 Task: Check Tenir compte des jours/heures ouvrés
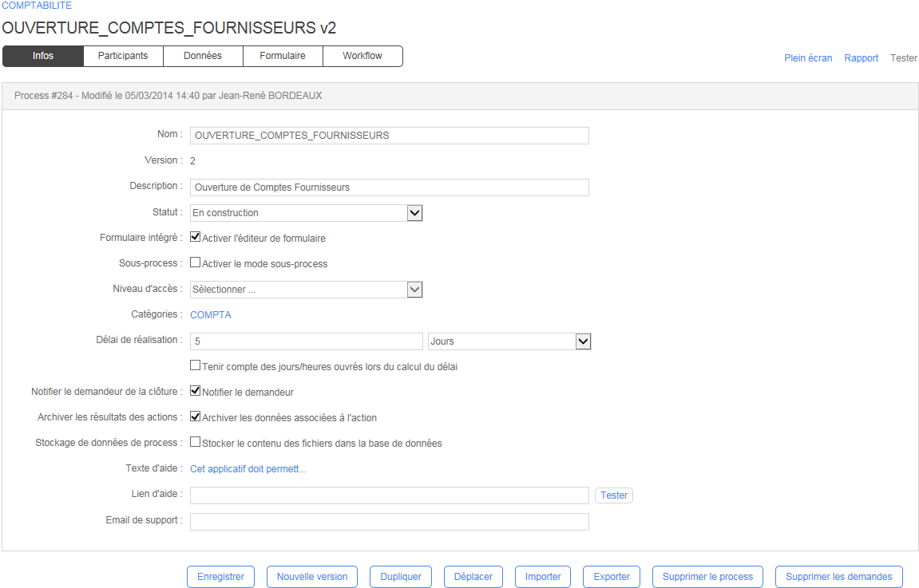click(x=195, y=365)
